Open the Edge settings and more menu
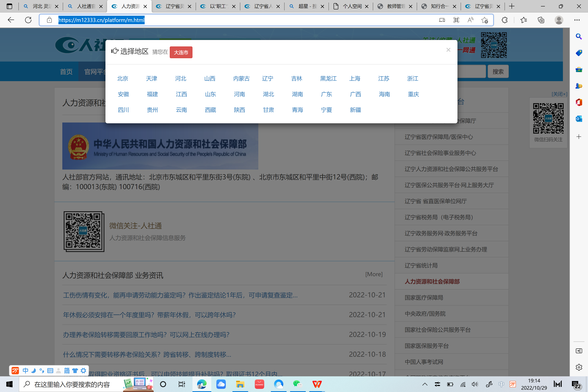This screenshot has width=588, height=392. tap(577, 20)
